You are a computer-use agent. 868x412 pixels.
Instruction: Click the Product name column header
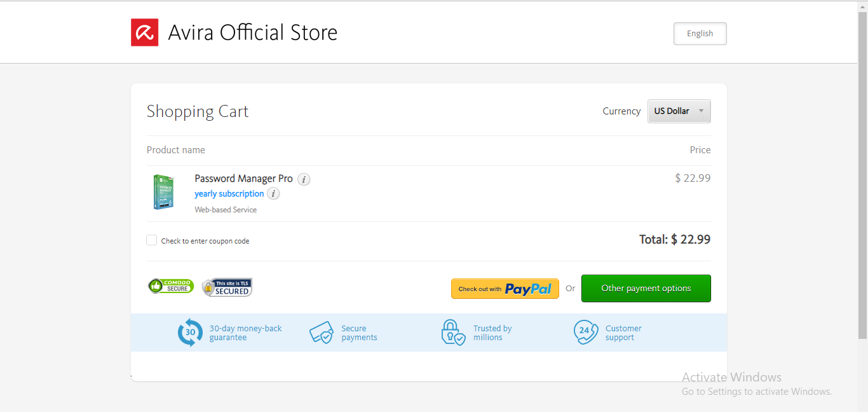176,150
